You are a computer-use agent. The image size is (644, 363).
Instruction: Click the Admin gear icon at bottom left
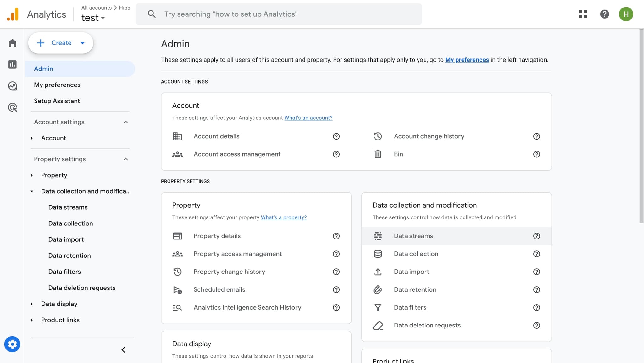[12, 344]
